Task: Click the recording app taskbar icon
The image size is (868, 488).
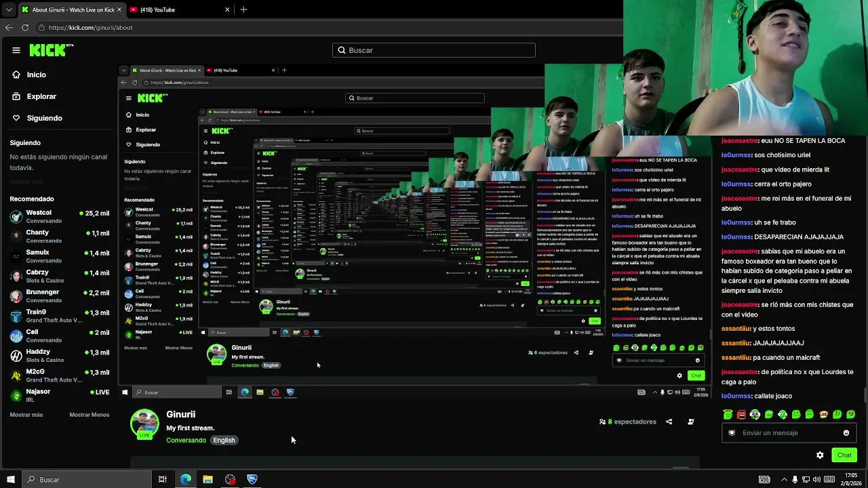Action: (x=230, y=479)
